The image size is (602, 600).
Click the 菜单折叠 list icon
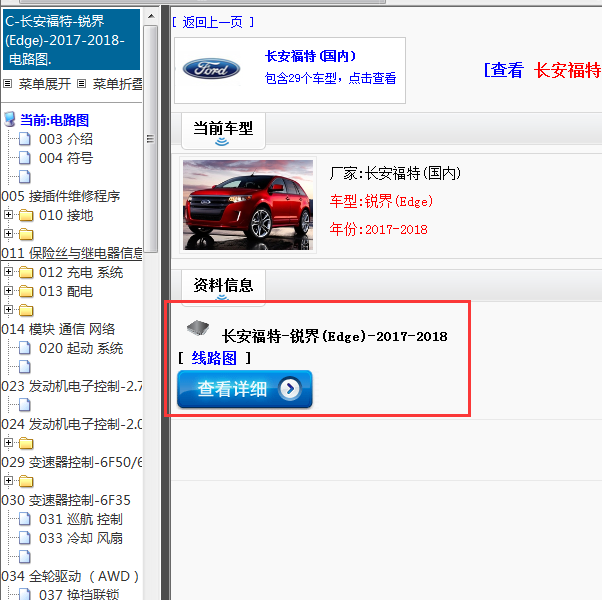pyautogui.click(x=81, y=83)
